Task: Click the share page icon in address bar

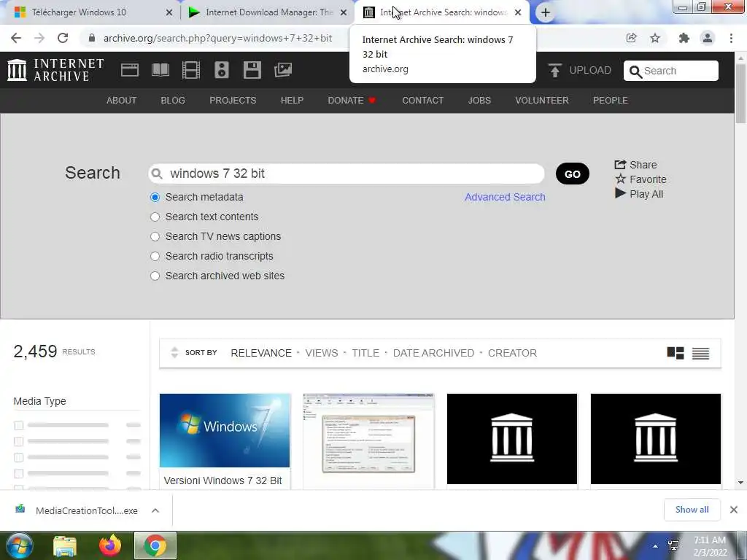Action: pos(631,38)
